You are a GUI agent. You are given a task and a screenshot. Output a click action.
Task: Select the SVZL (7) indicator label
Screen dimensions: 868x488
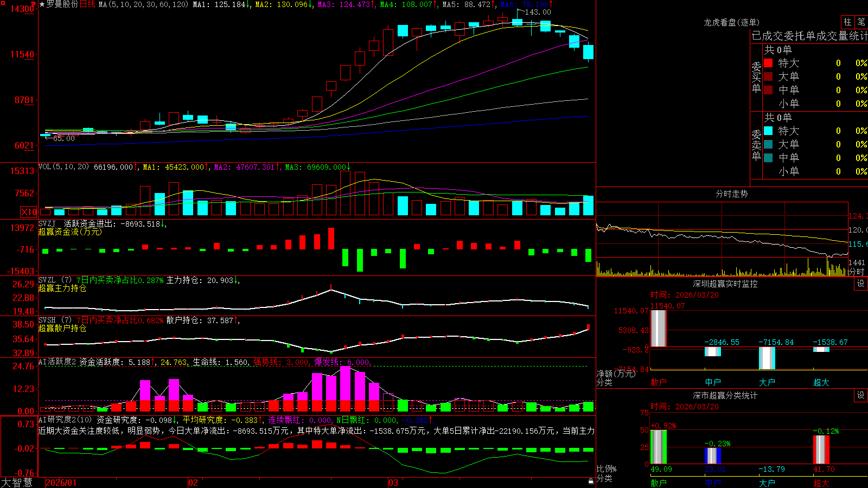55,280
